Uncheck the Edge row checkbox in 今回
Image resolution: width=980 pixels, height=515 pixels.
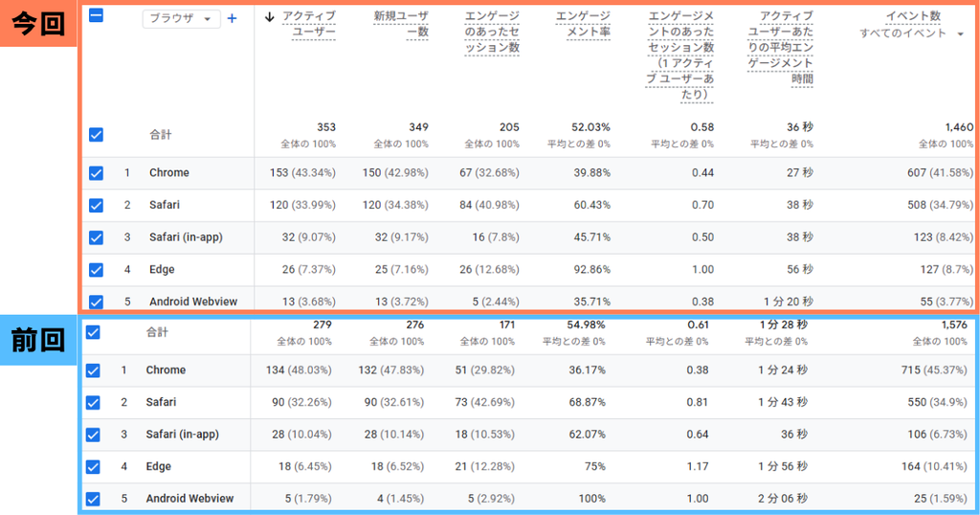[x=97, y=270]
